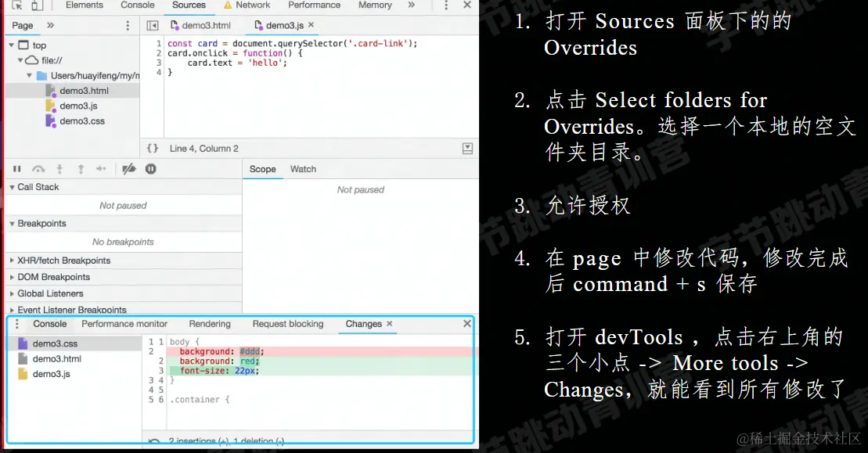Pause script execution button

point(16,169)
